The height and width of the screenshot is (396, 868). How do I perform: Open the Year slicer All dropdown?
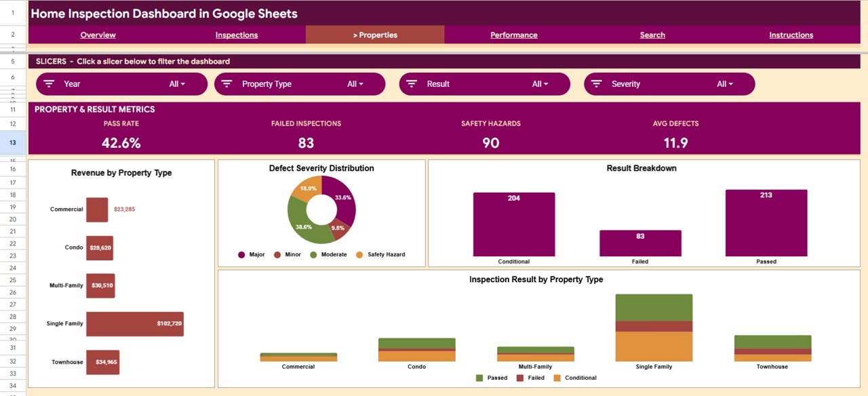tap(177, 84)
